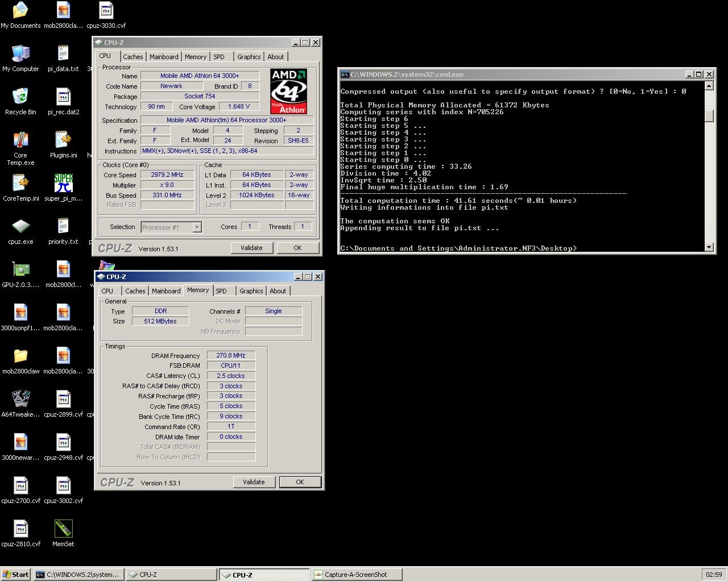Screen dimensions: 728x582
Task: Select the cpuz-3030.cvf file icon
Action: tap(106, 15)
